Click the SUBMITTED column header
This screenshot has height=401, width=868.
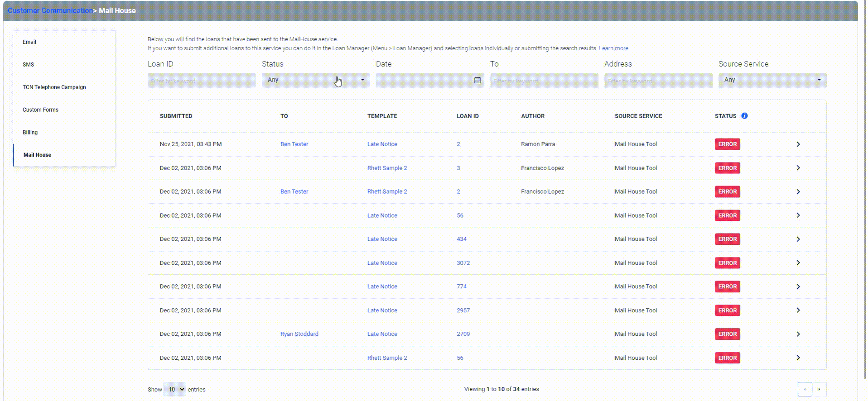(176, 116)
